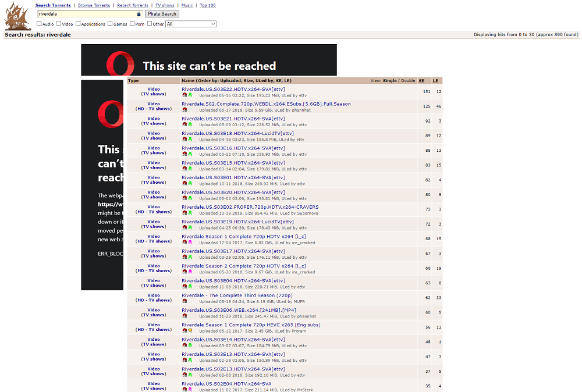Click the lock icon inside the search field

click(x=139, y=14)
